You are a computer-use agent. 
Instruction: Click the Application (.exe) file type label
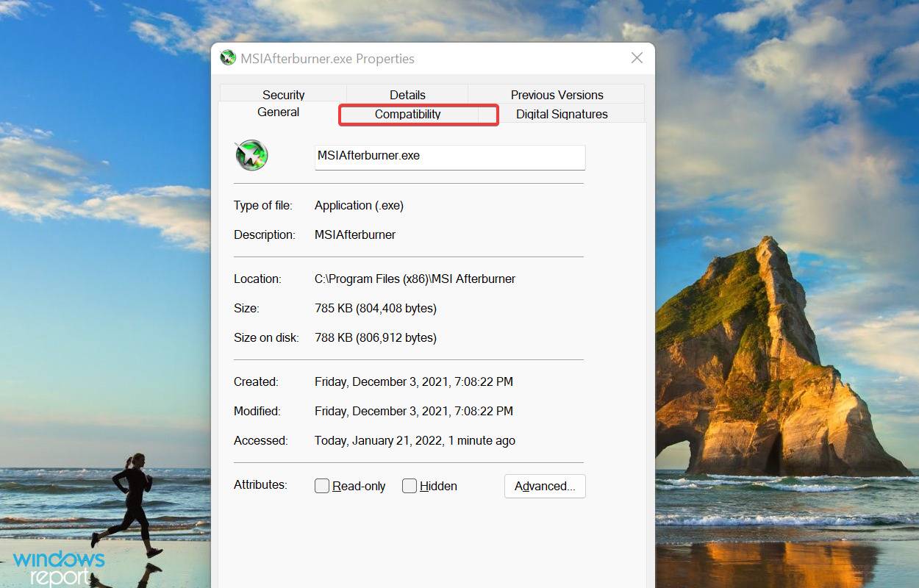[359, 205]
